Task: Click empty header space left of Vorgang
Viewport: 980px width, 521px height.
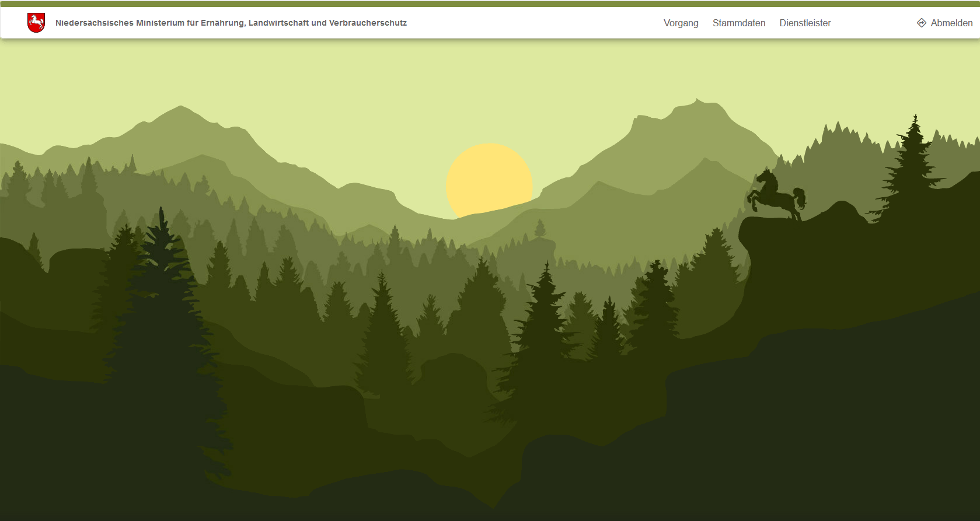Action: 525,23
